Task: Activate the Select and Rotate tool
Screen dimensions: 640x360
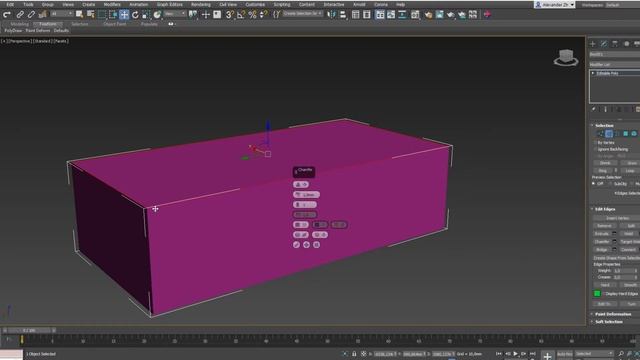Action: point(135,15)
